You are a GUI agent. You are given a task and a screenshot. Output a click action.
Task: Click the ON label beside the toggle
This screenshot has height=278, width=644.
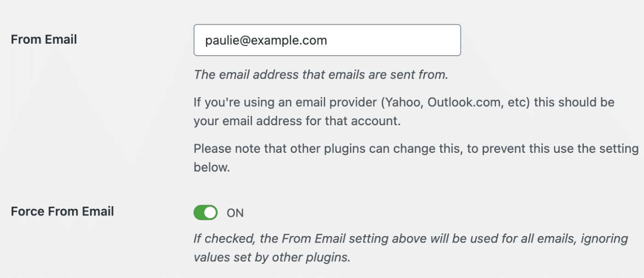[235, 213]
